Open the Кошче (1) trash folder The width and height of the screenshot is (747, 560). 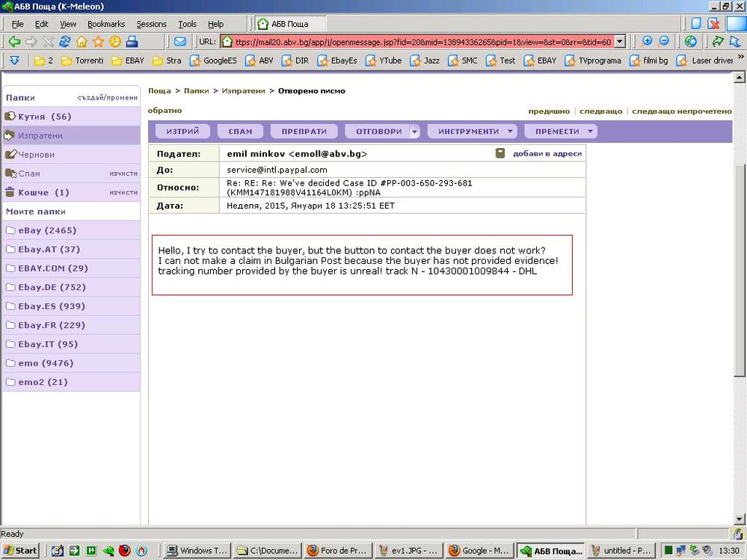pos(43,192)
